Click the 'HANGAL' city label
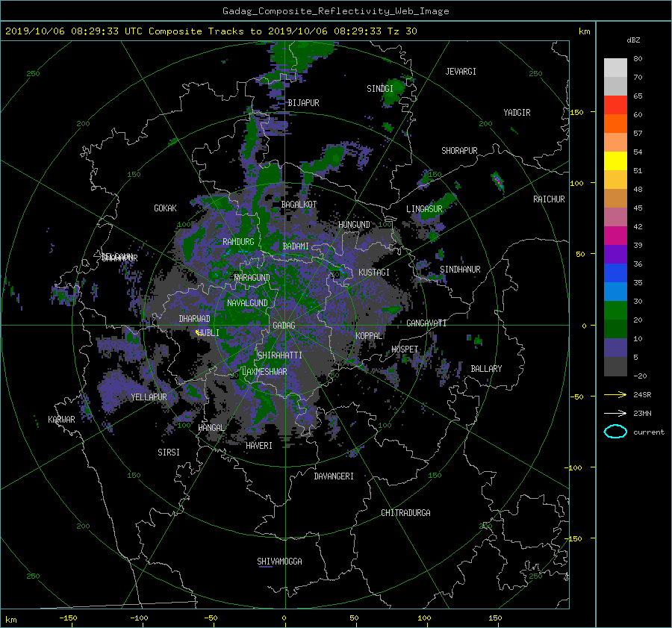Image resolution: width=672 pixels, height=628 pixels. point(211,428)
